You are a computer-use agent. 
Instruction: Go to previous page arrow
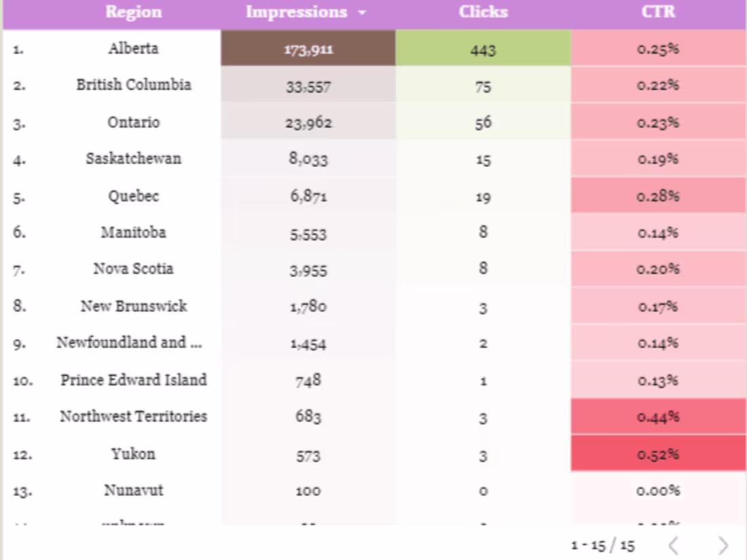(673, 545)
